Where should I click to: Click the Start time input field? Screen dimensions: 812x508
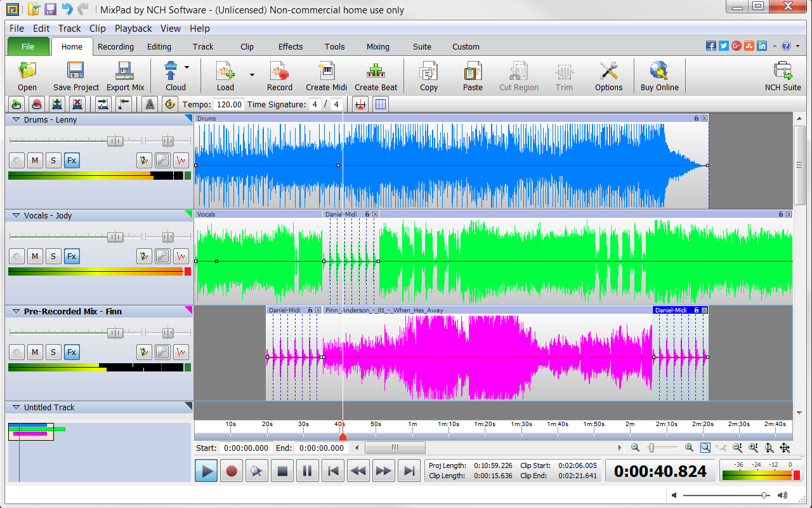(246, 448)
